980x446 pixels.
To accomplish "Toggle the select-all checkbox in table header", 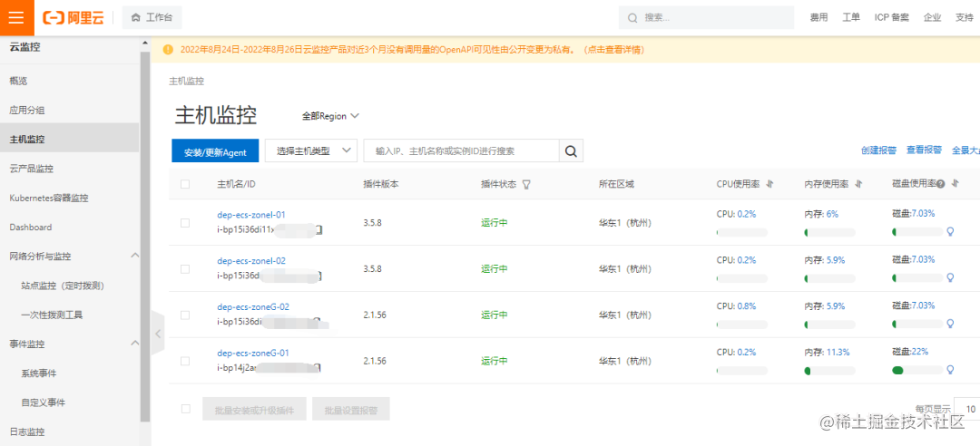I will [185, 184].
